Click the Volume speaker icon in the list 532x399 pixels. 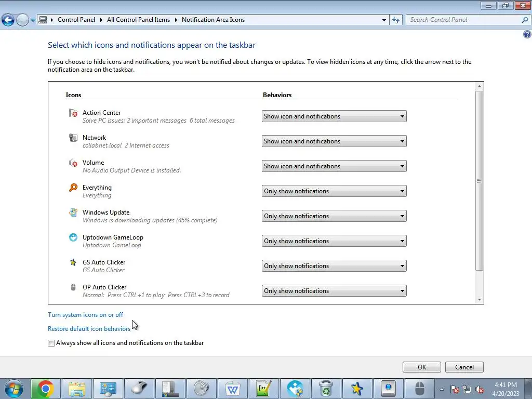(x=73, y=163)
